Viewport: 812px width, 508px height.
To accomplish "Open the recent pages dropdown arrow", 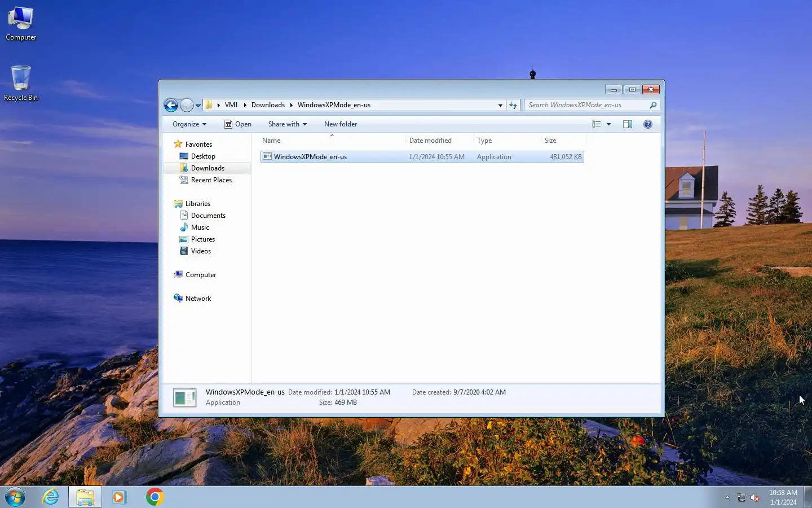I will (x=198, y=106).
